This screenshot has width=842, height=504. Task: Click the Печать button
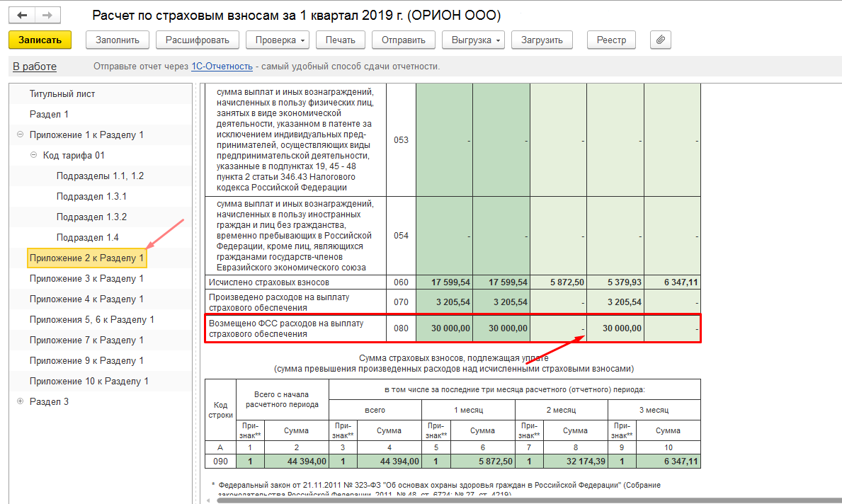point(341,40)
